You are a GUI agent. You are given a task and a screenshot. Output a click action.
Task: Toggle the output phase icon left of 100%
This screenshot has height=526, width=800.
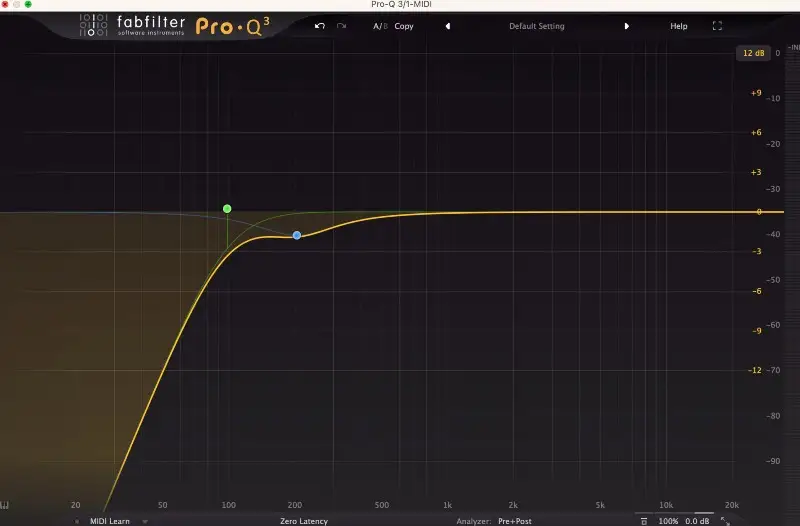point(644,521)
